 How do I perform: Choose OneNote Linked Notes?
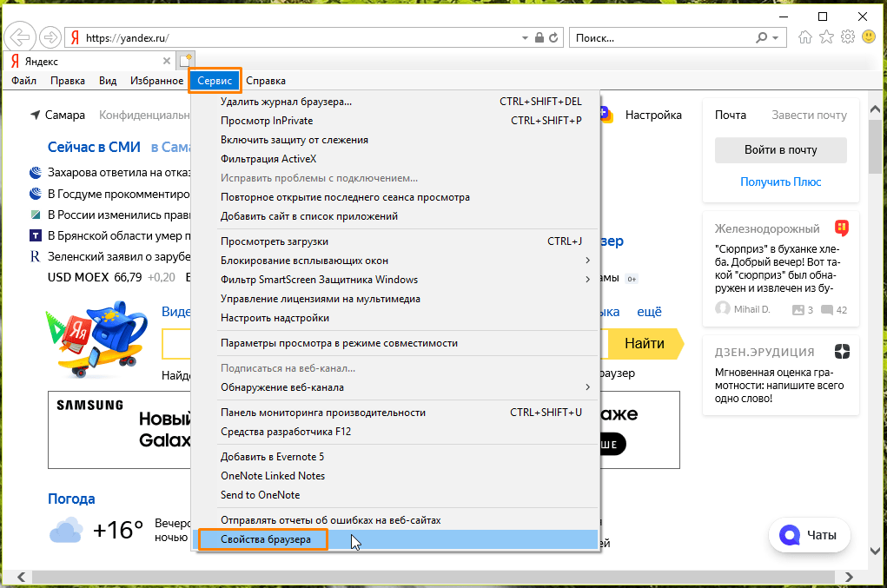tap(395, 476)
